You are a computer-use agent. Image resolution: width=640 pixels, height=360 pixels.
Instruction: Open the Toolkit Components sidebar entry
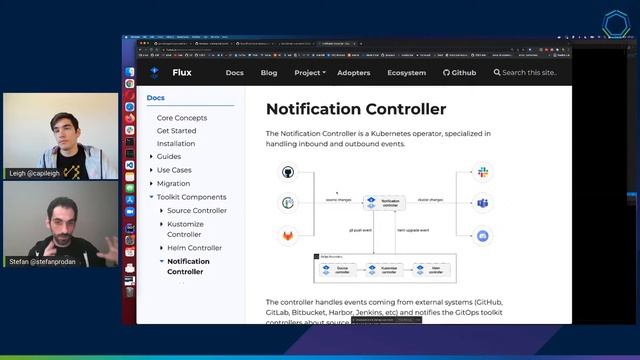[x=191, y=197]
